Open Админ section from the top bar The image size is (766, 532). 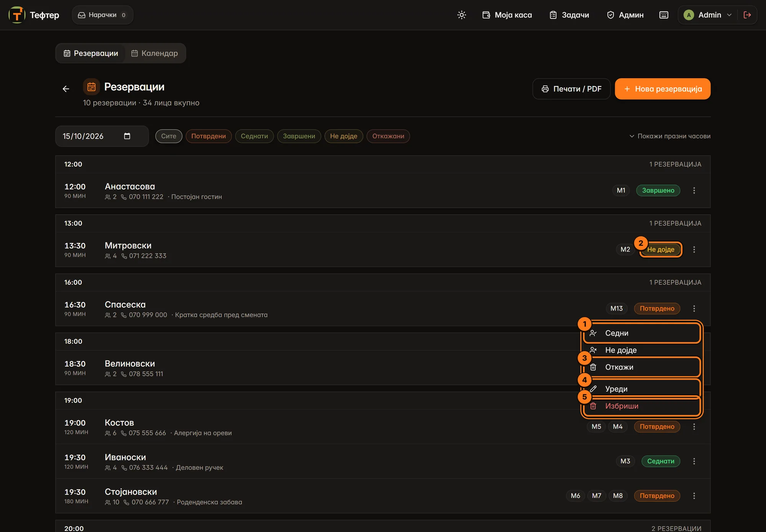[625, 15]
